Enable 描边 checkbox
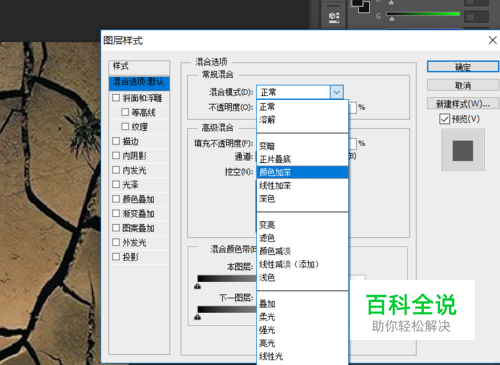This screenshot has width=500, height=365. tap(116, 141)
